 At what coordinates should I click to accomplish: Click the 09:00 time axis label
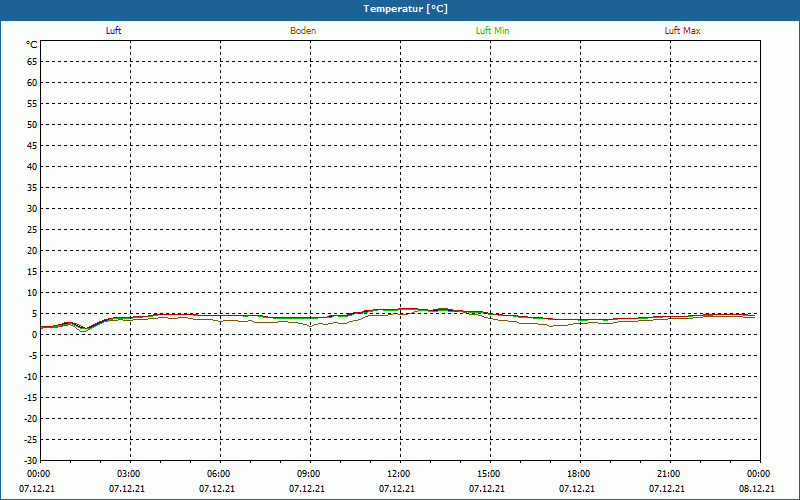tap(309, 474)
